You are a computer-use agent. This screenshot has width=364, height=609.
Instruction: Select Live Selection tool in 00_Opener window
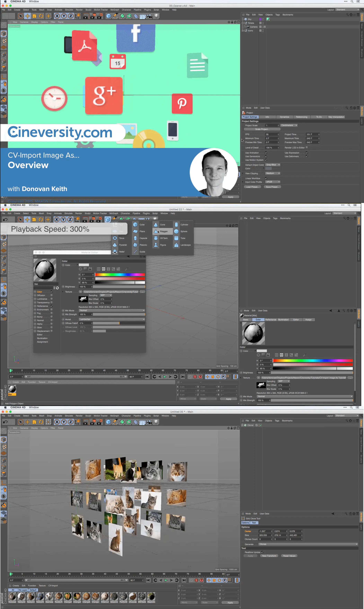pos(21,16)
